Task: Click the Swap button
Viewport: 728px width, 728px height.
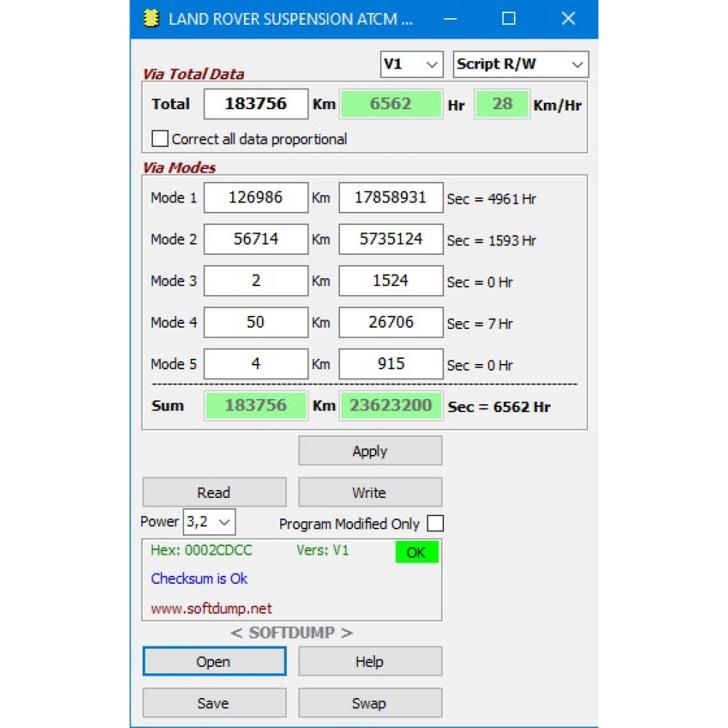Action: click(370, 703)
